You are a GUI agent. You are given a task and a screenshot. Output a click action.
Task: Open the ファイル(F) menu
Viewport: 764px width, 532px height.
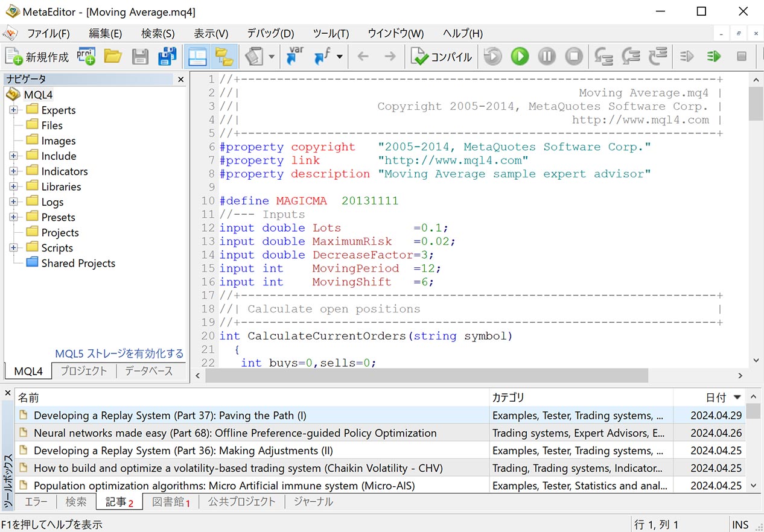[48, 33]
